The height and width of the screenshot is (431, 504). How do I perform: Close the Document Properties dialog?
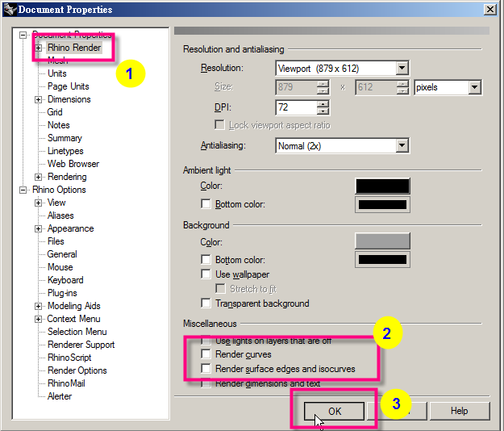point(490,10)
